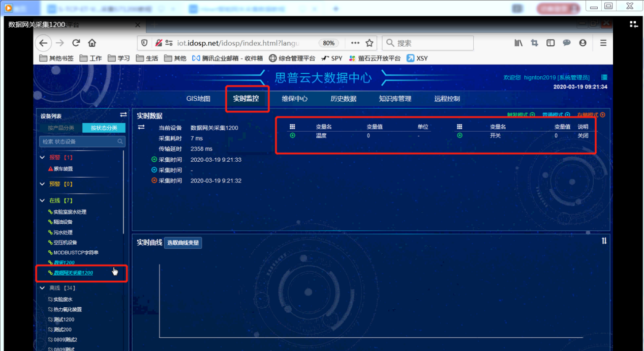Toggle the green indicator for 开关 variable
644x351 pixels.
click(x=459, y=136)
